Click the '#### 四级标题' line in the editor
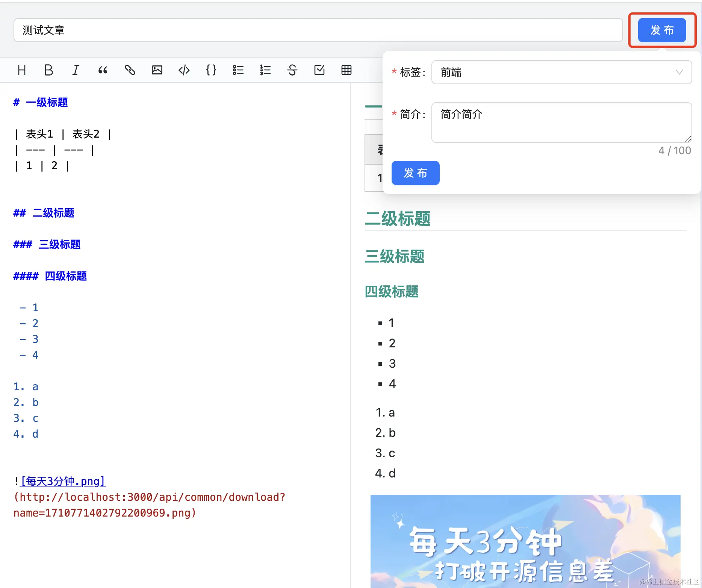 point(50,276)
